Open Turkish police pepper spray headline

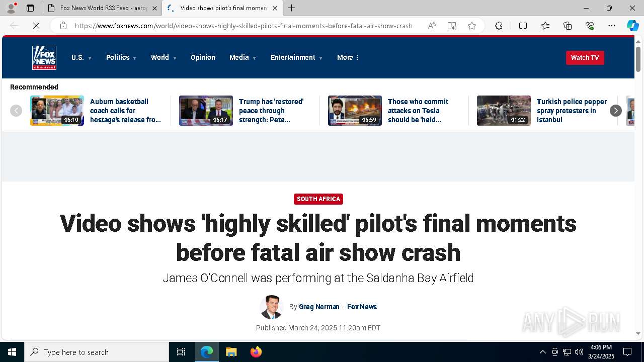click(x=572, y=111)
